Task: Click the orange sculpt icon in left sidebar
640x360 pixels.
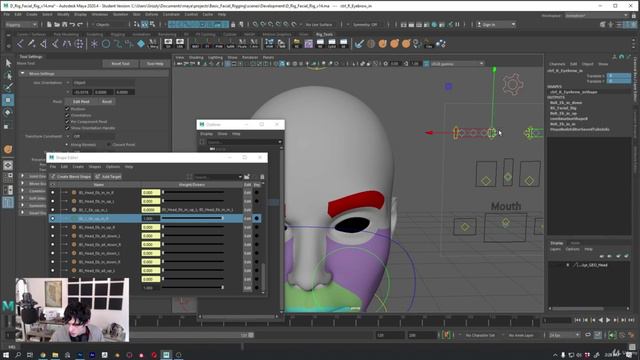Action: pos(8,149)
